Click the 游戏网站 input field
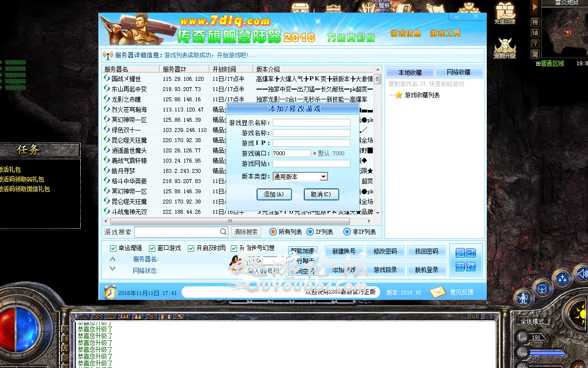Screen dimensions: 588x368 click(312, 164)
